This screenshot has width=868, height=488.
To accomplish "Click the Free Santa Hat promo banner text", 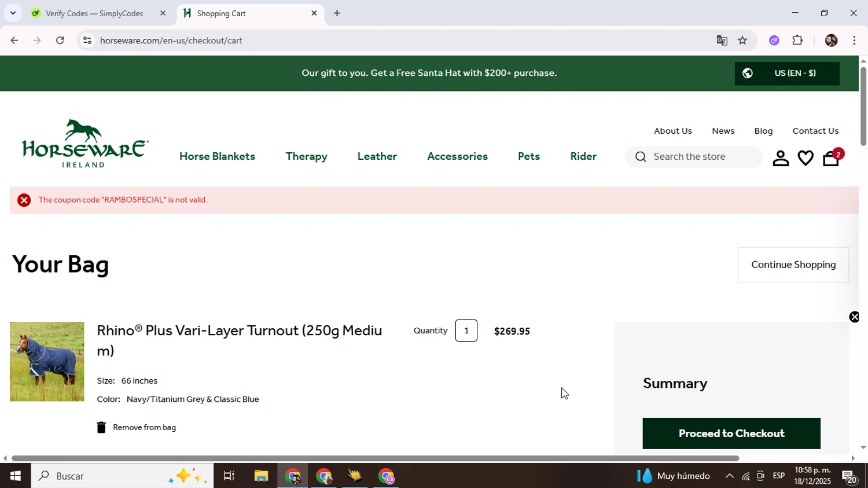I will coord(429,73).
